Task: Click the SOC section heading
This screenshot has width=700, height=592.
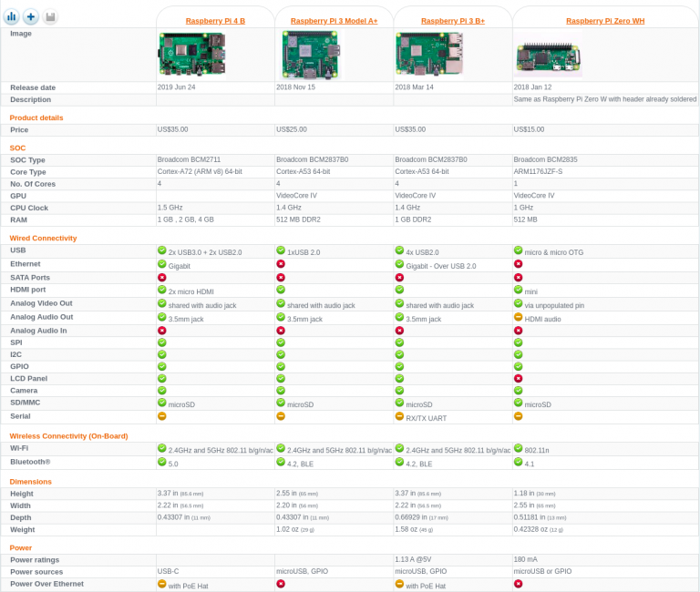Action: (17, 148)
